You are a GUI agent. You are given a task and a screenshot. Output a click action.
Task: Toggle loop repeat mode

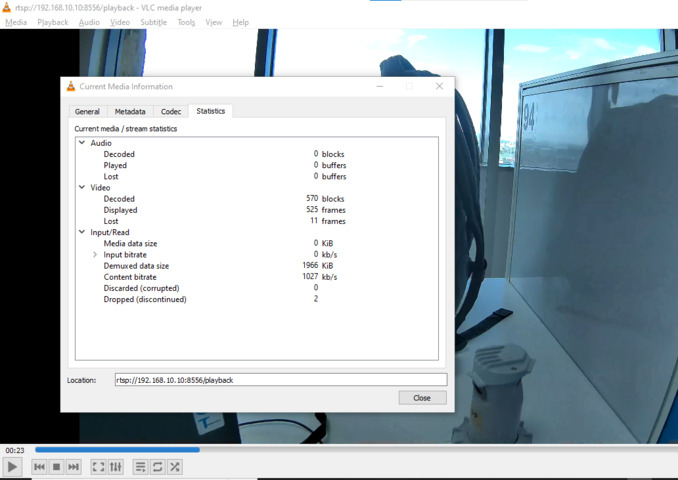pyautogui.click(x=157, y=467)
